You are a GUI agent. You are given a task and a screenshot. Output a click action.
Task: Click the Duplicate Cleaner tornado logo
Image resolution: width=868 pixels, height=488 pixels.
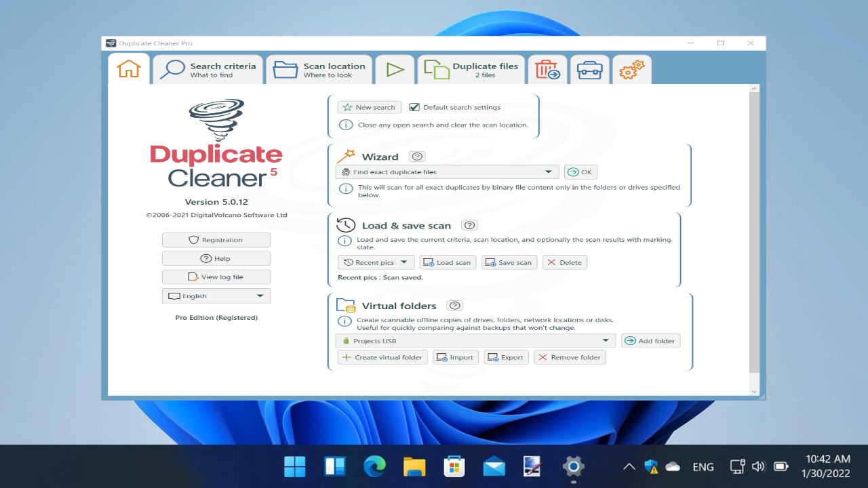click(x=216, y=120)
